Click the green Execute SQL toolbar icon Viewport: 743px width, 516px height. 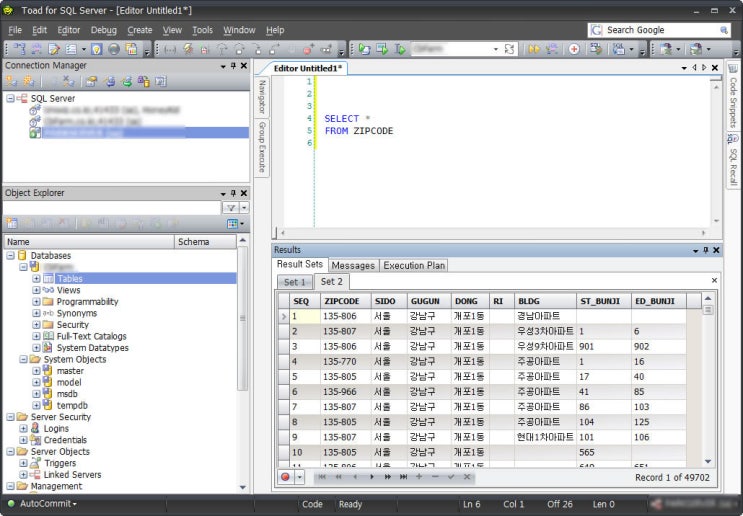[364, 49]
